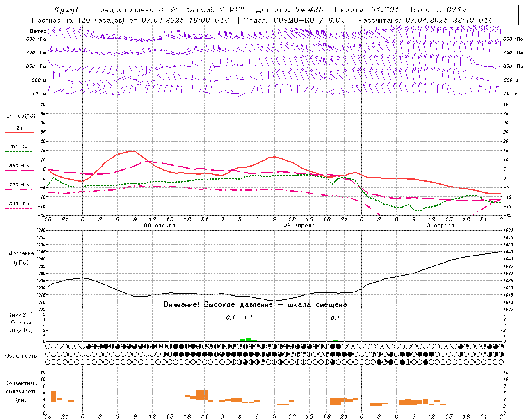Click the "08 апреля" date label
The height and width of the screenshot is (420, 525).
(159, 226)
